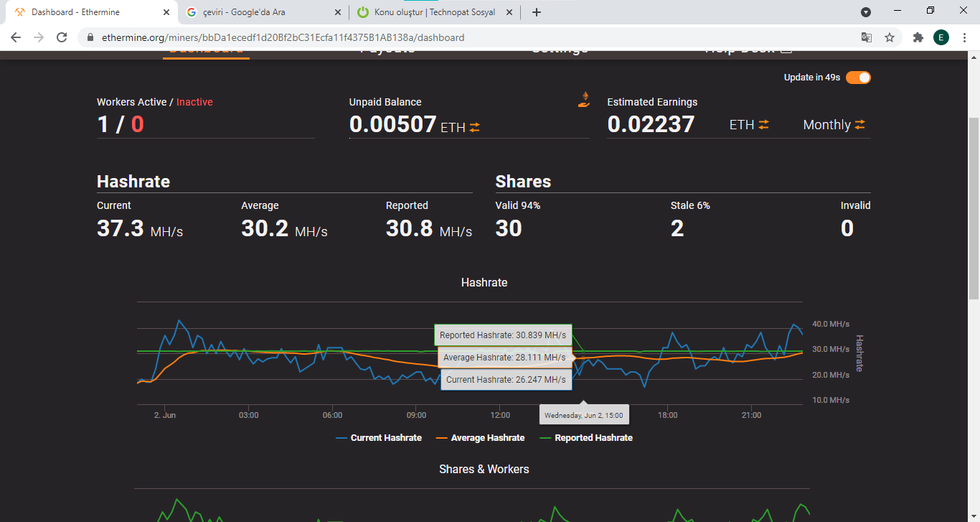
Task: Select the Estimated Earnings value 0.02237
Action: [651, 124]
